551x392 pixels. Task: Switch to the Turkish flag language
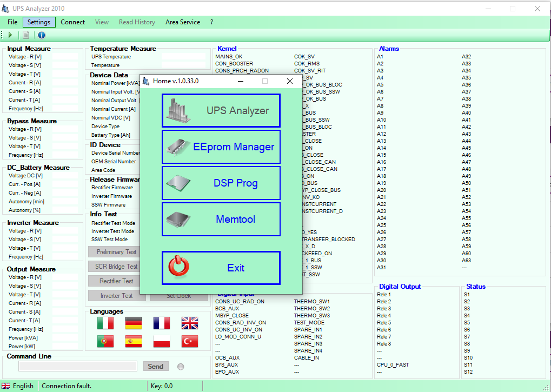(x=189, y=341)
